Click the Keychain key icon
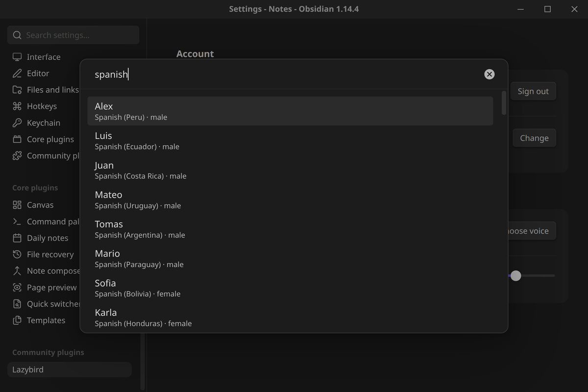This screenshot has width=588, height=392. (17, 123)
